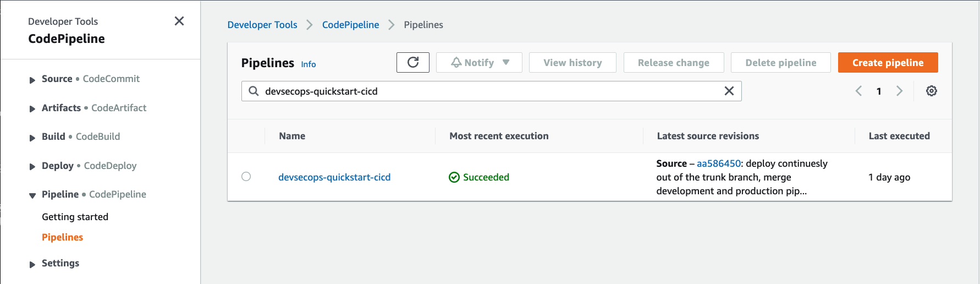Close the Developer Tools side navigation

coord(179,21)
